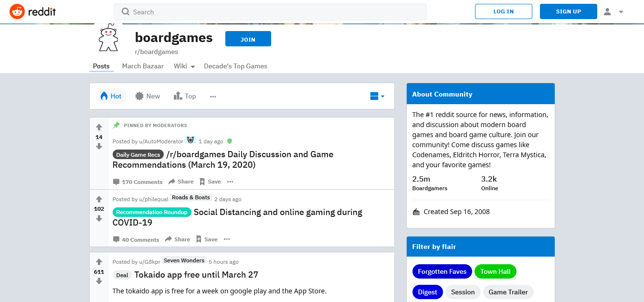644x302 pixels.
Task: Open the sort options overflow menu
Action: [212, 96]
